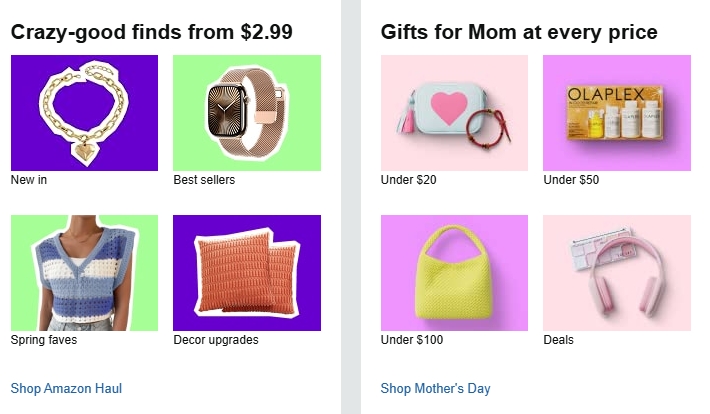Click Crazy-good finds from $2.99 heading
Screen dimensions: 710x414
click(x=152, y=32)
